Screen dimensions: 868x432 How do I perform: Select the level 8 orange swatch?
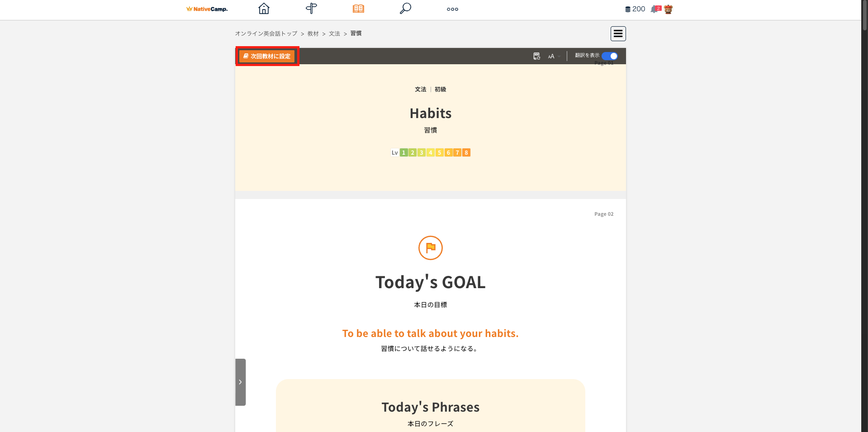pyautogui.click(x=466, y=152)
